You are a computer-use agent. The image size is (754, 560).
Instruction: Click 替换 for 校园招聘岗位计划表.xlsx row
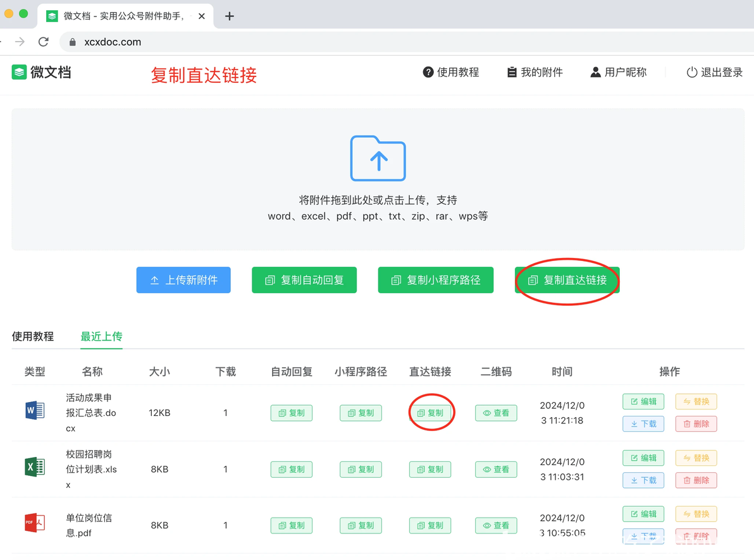click(696, 458)
